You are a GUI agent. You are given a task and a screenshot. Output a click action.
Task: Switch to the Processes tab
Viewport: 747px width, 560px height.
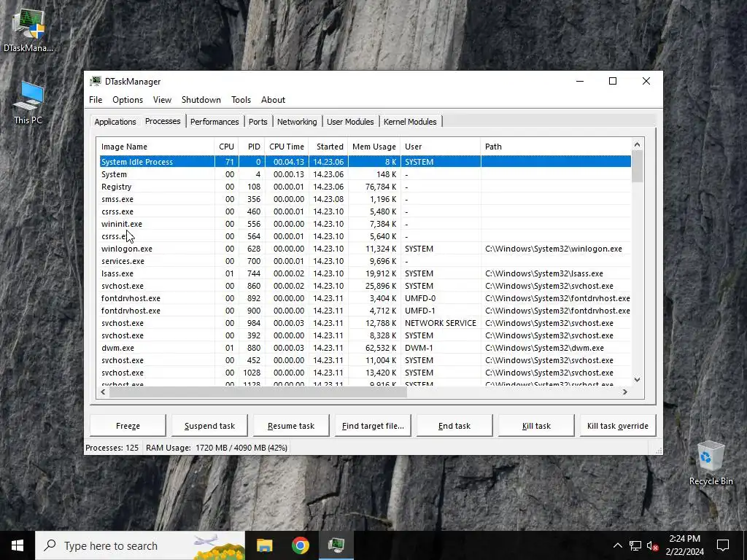point(163,121)
